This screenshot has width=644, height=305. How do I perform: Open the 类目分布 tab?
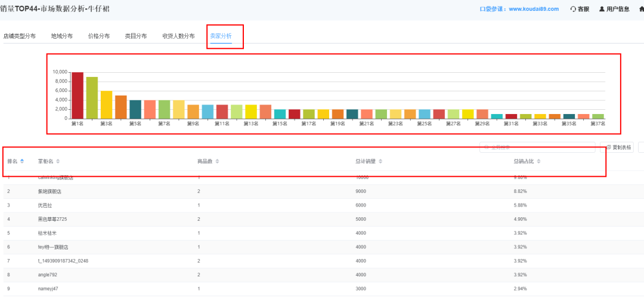point(136,36)
